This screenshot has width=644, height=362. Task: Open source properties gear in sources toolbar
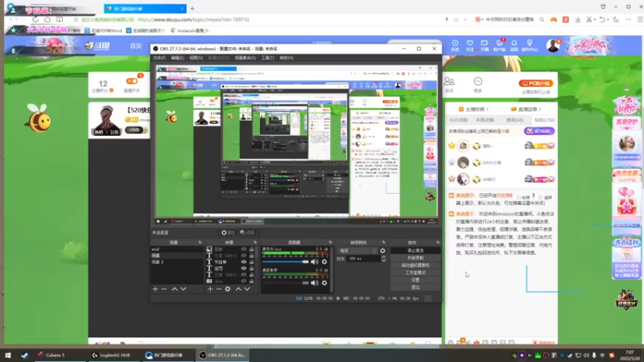point(228,289)
